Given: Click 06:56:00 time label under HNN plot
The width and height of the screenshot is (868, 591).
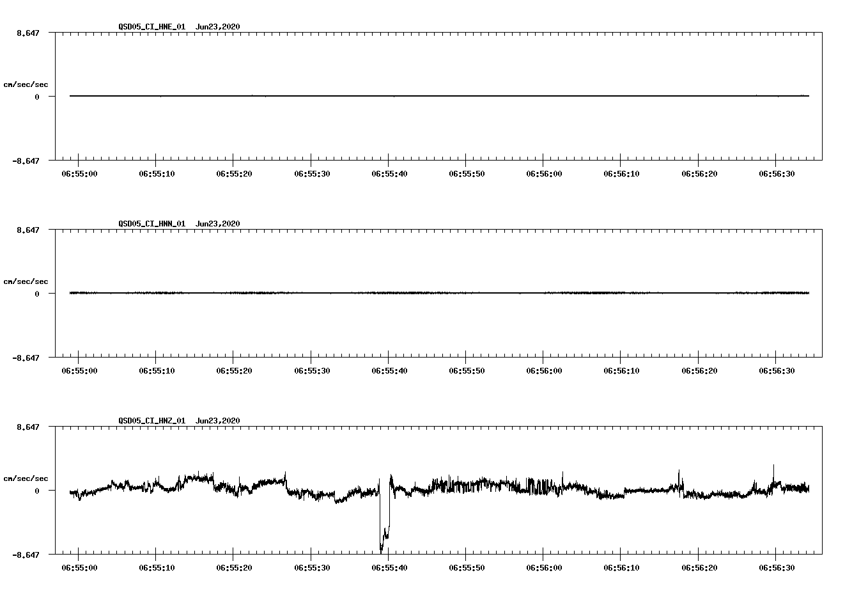Looking at the screenshot, I should 545,371.
